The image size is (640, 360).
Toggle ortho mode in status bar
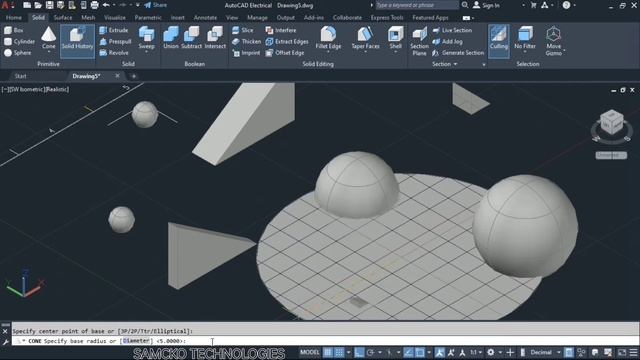(x=359, y=352)
